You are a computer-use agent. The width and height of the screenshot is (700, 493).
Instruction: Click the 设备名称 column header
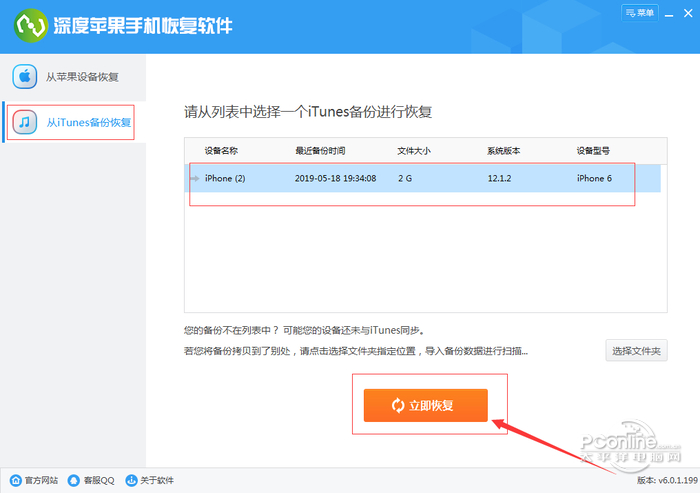pos(221,150)
